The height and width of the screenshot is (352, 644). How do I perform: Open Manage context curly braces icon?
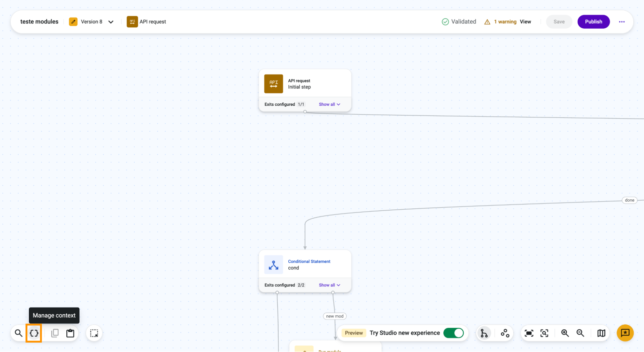pyautogui.click(x=34, y=333)
